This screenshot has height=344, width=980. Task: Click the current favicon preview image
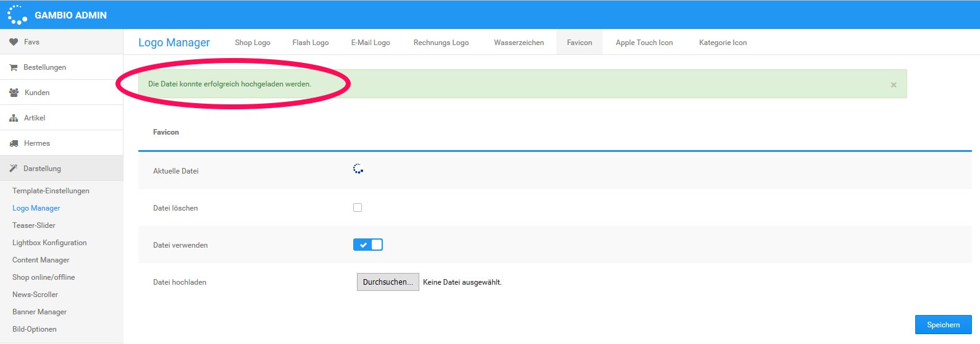click(358, 169)
